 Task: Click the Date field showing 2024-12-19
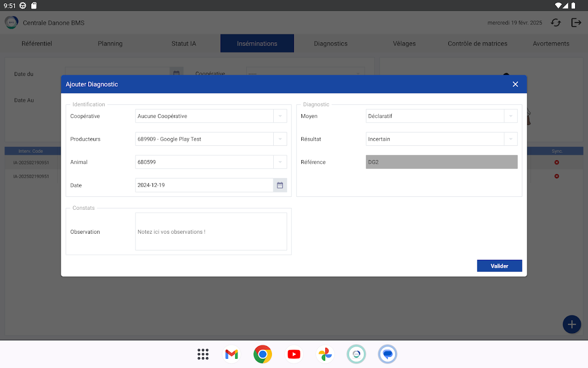(x=204, y=185)
